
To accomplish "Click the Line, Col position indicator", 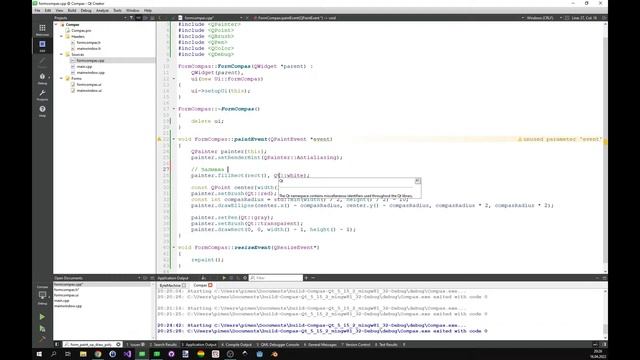I will tap(584, 18).
